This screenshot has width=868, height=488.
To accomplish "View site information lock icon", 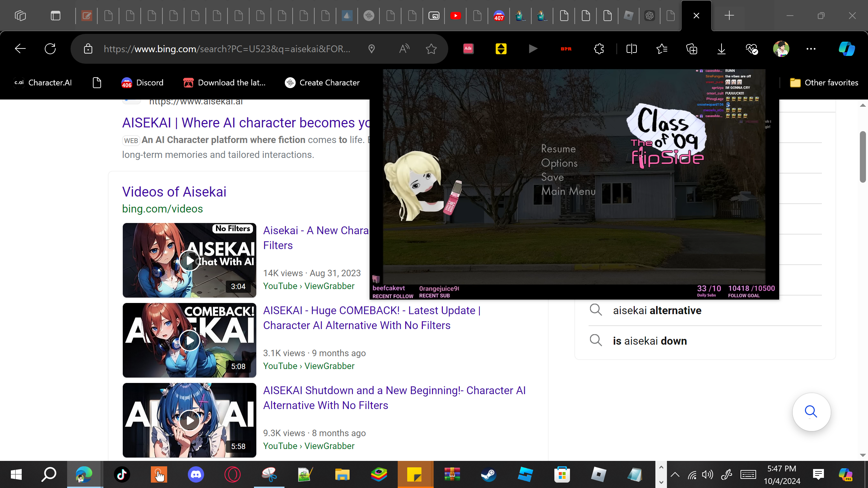I will pyautogui.click(x=88, y=49).
